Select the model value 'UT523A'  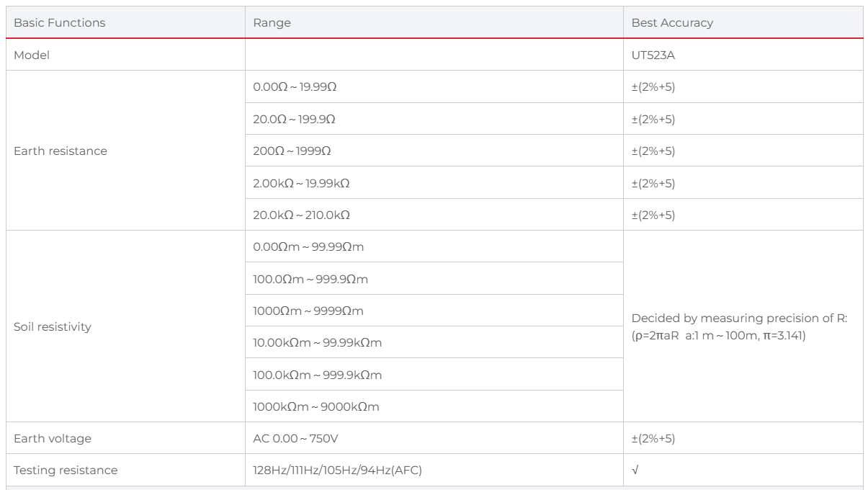tap(653, 55)
